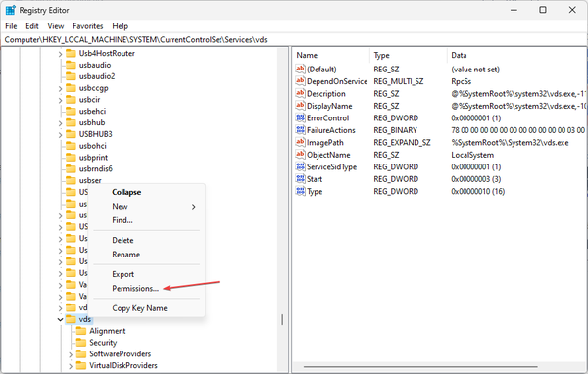Expand the Usb4HostRouter key
The width and height of the screenshot is (588, 374).
coord(60,54)
